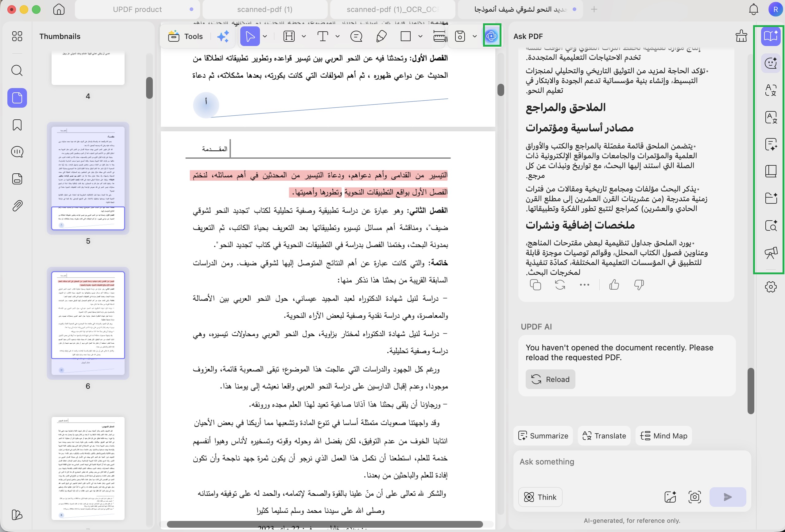Open the user profile avatar R
The height and width of the screenshot is (532, 785).
pyautogui.click(x=775, y=9)
